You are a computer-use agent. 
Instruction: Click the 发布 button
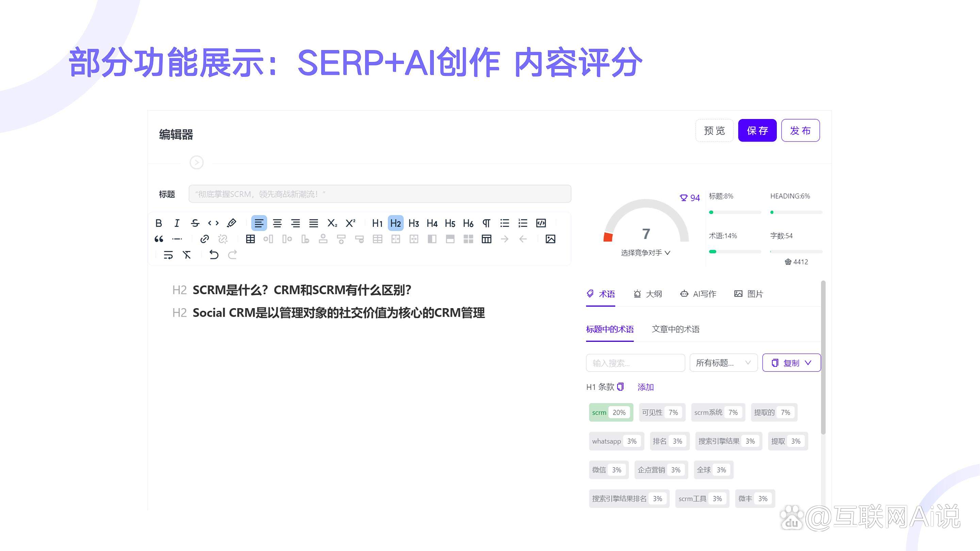click(x=800, y=130)
